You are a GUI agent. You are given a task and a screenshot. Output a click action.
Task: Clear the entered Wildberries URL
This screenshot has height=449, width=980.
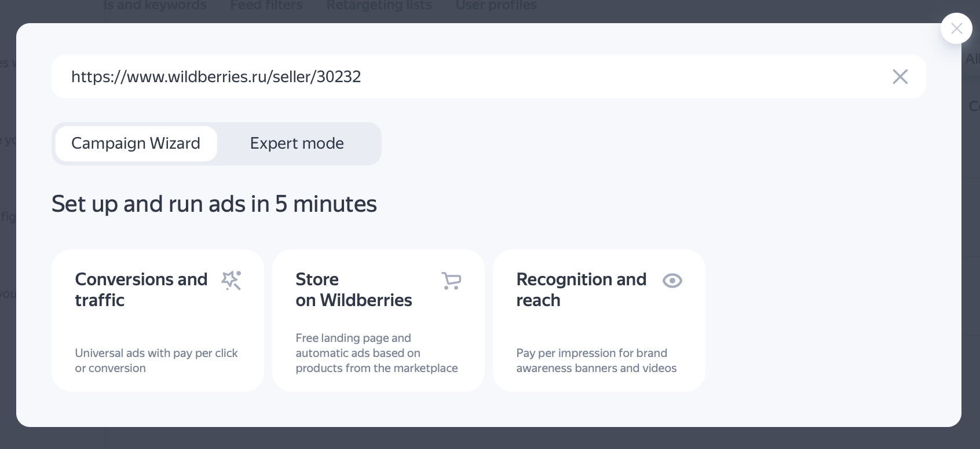coord(899,76)
